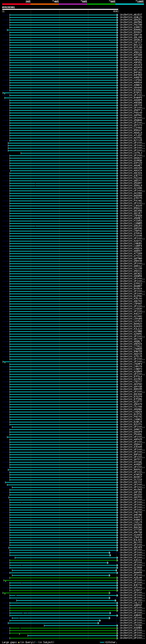Select the query name AV639301
The width and height of the screenshot is (146, 644).
pos(8,7)
